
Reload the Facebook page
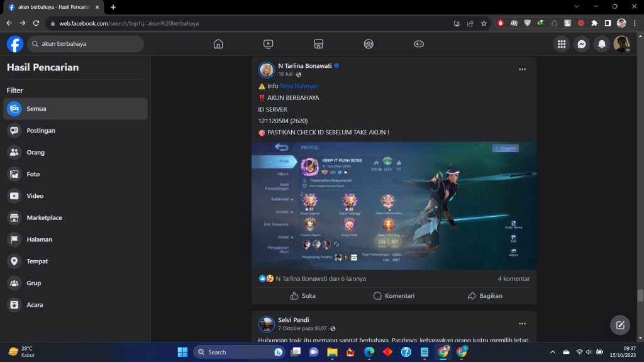(36, 23)
